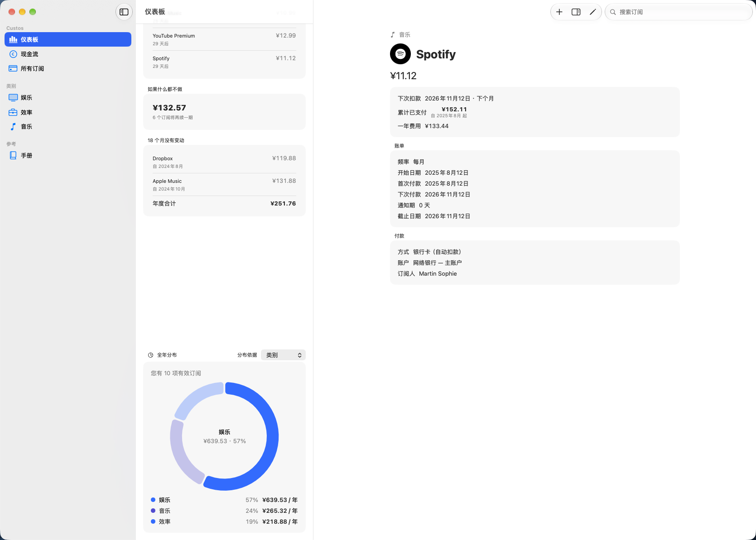Click the music note beside 音乐 heading
The width and height of the screenshot is (756, 540).
pyautogui.click(x=393, y=35)
